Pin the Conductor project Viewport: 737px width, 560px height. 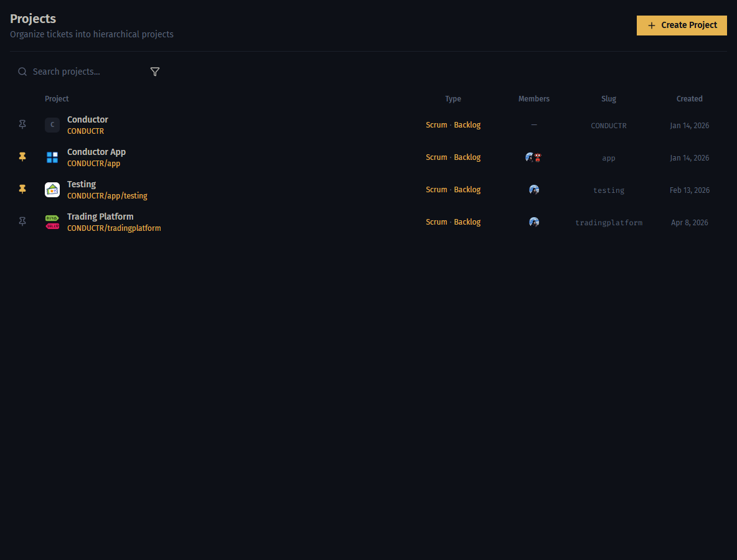tap(22, 124)
